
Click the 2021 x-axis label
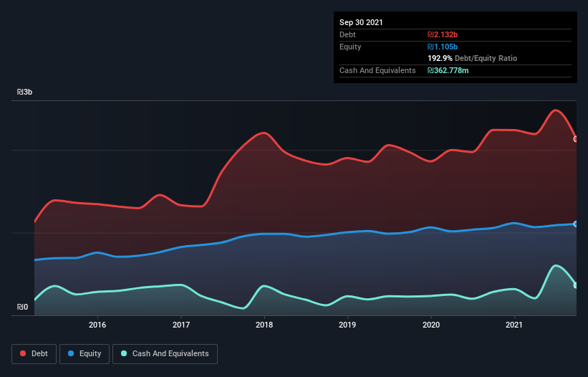(x=514, y=325)
